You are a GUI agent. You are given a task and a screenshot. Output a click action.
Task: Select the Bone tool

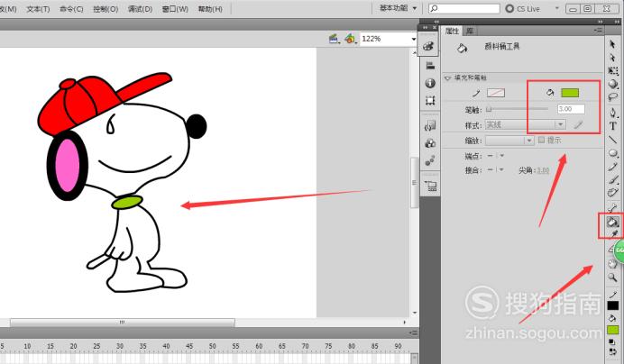click(613, 207)
